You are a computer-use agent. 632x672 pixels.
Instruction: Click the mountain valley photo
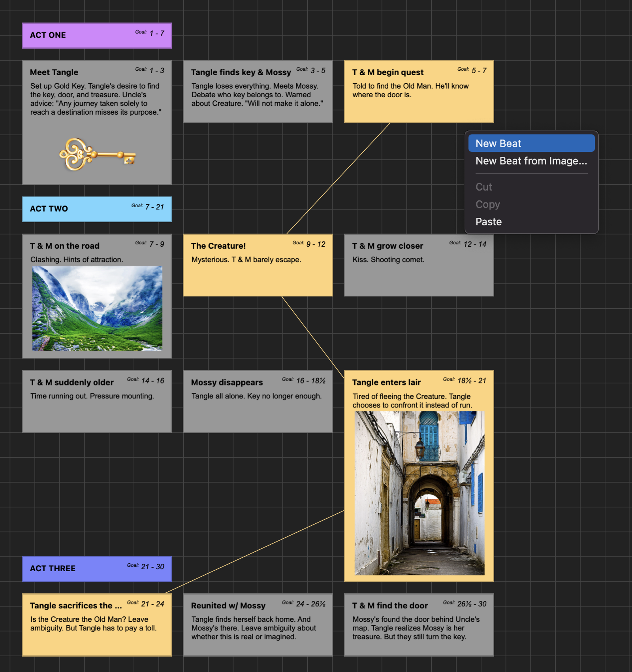pos(97,308)
